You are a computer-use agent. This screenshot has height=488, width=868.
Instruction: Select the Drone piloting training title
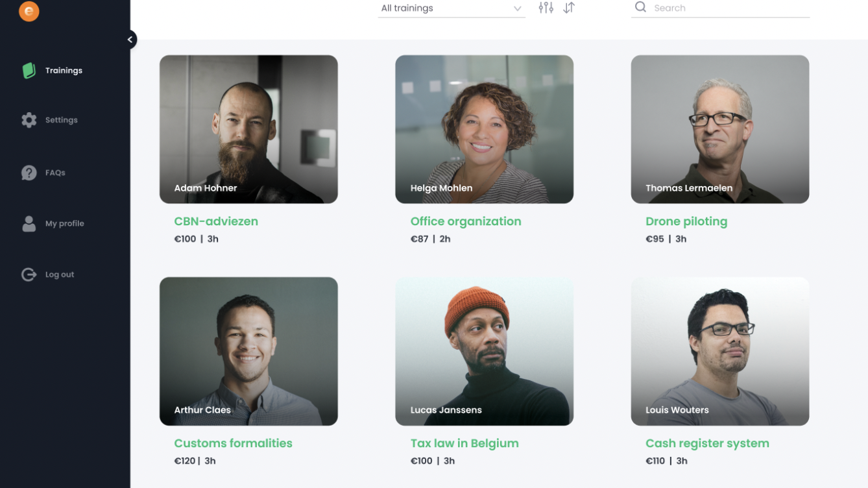[686, 221]
